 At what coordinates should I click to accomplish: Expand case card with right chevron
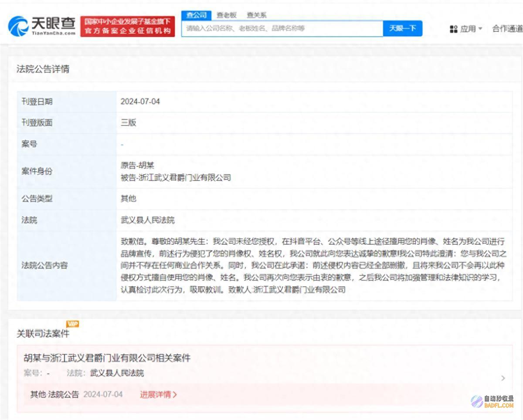coord(503,378)
